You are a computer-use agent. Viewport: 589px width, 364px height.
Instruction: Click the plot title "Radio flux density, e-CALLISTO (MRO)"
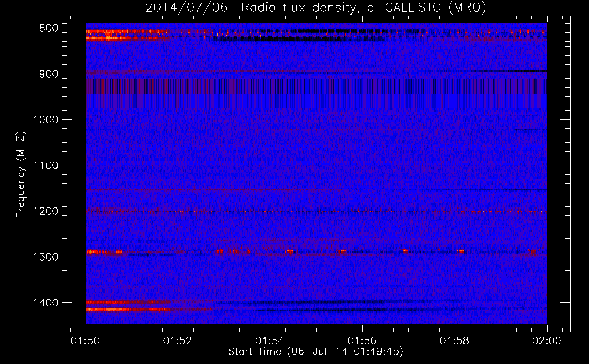coord(364,7)
